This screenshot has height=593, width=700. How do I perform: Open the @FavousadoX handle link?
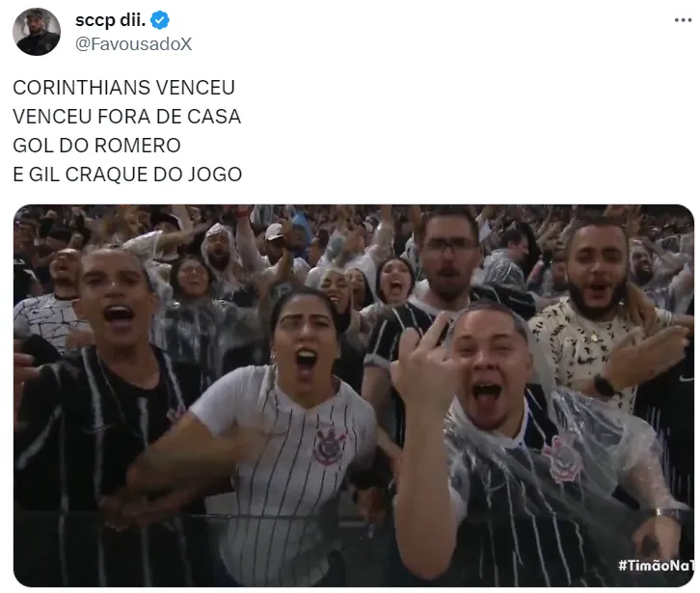click(x=133, y=43)
